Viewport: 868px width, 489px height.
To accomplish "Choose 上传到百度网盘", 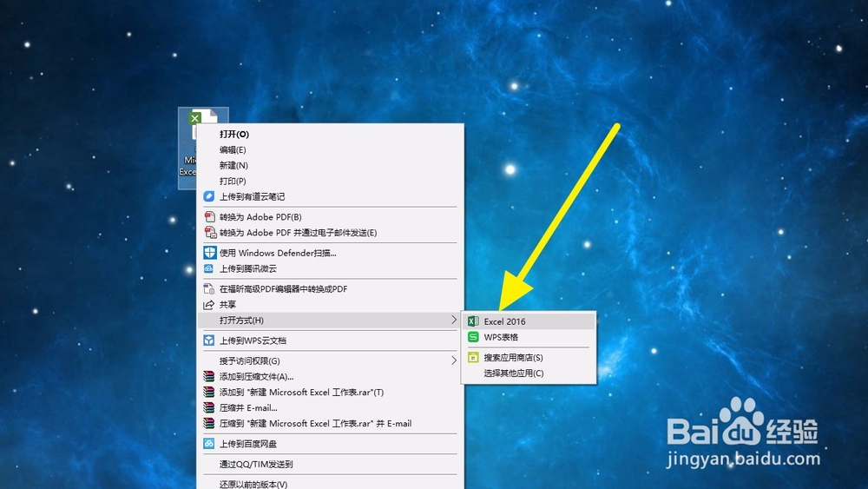I will click(330, 444).
